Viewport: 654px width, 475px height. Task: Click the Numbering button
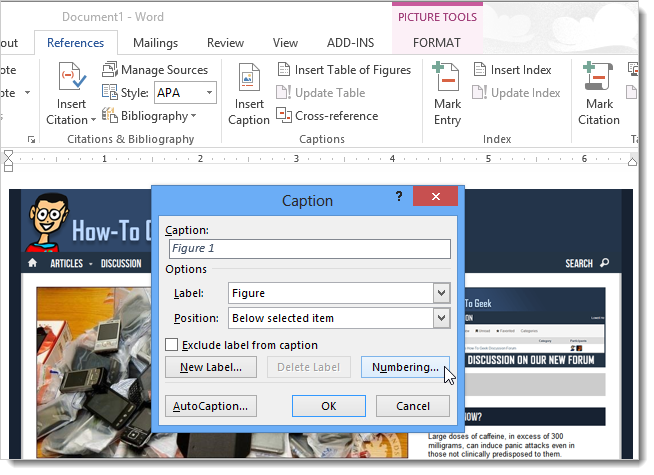tap(405, 367)
